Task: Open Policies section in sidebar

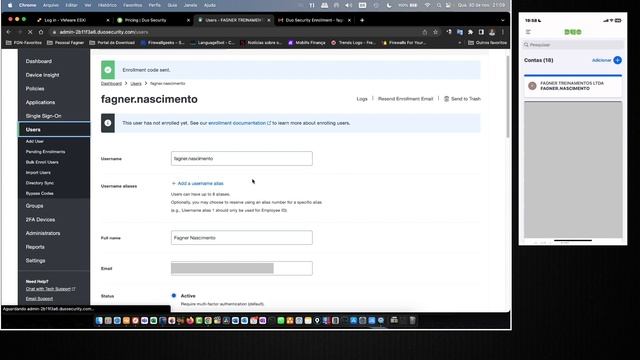Action: coord(35,89)
